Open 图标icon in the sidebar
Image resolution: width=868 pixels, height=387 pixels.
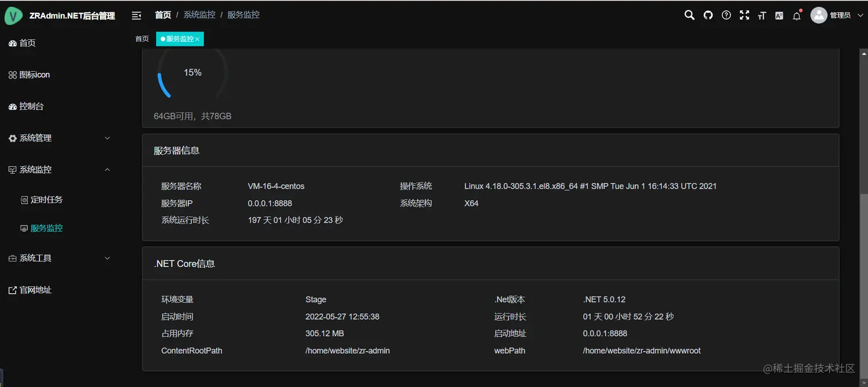pos(34,75)
